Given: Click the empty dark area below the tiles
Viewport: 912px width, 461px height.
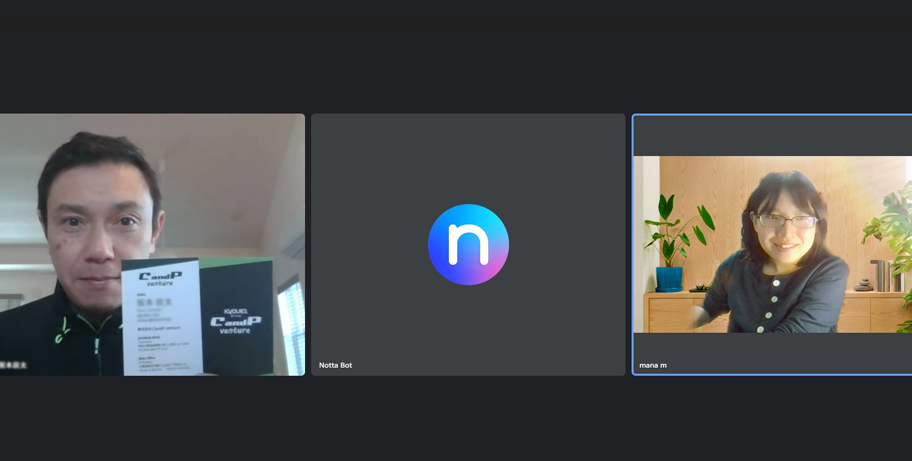Looking at the screenshot, I should click(456, 420).
